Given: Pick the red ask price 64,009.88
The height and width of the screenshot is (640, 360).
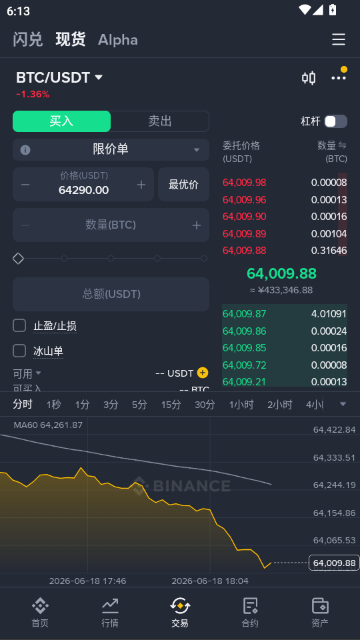Looking at the screenshot, I should (x=244, y=250).
